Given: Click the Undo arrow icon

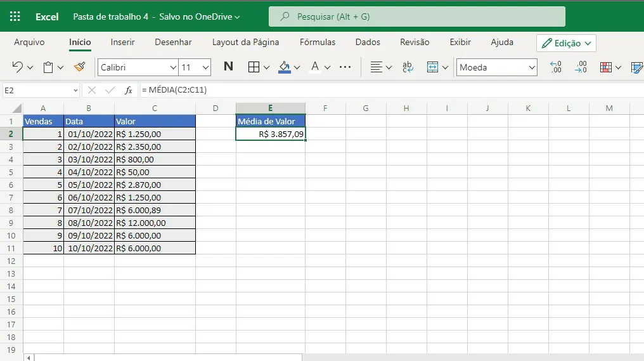Looking at the screenshot, I should [x=17, y=67].
